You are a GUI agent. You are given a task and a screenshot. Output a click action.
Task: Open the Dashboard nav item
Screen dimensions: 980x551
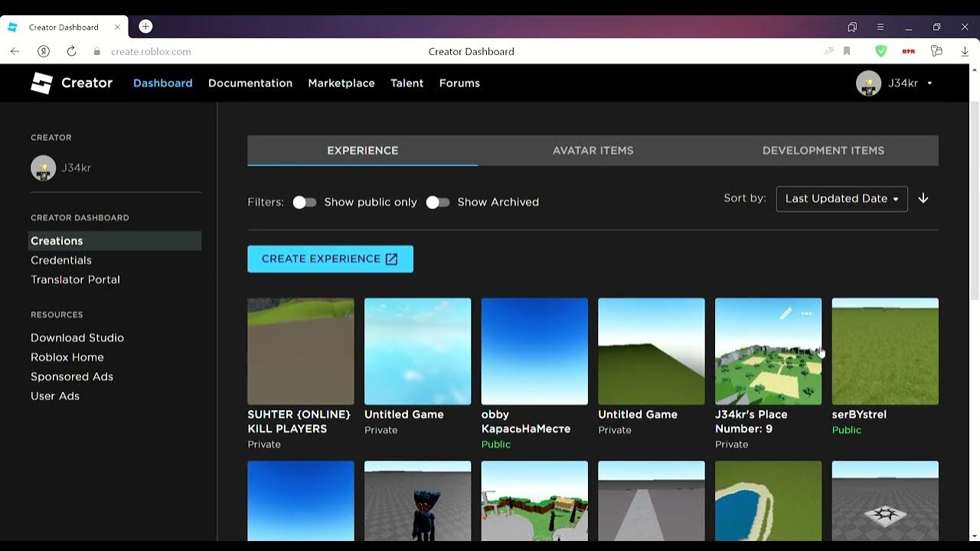tap(162, 83)
